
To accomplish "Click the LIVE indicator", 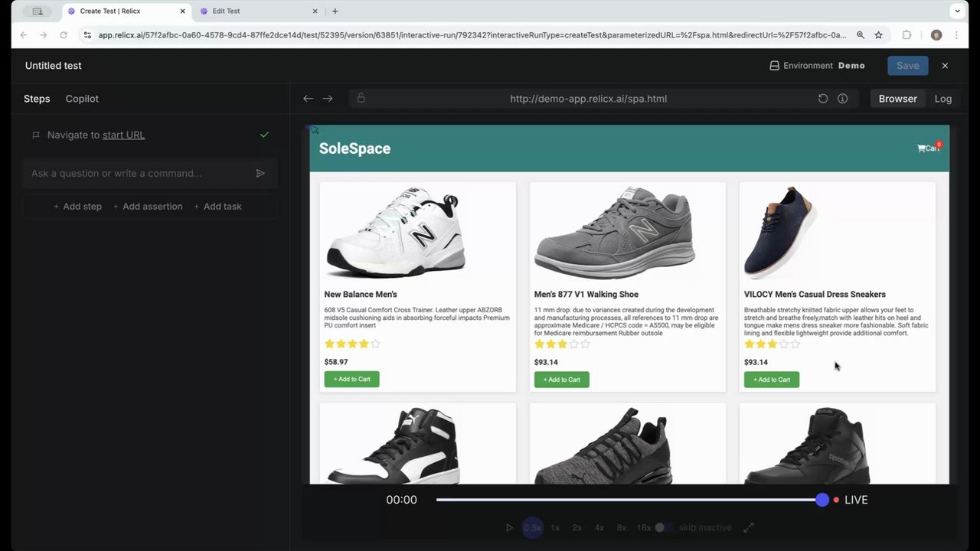I will (x=851, y=500).
